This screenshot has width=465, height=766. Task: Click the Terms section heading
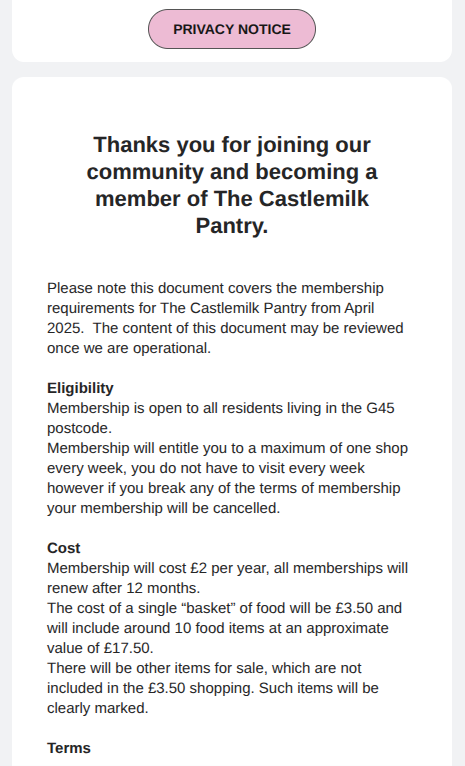point(69,748)
